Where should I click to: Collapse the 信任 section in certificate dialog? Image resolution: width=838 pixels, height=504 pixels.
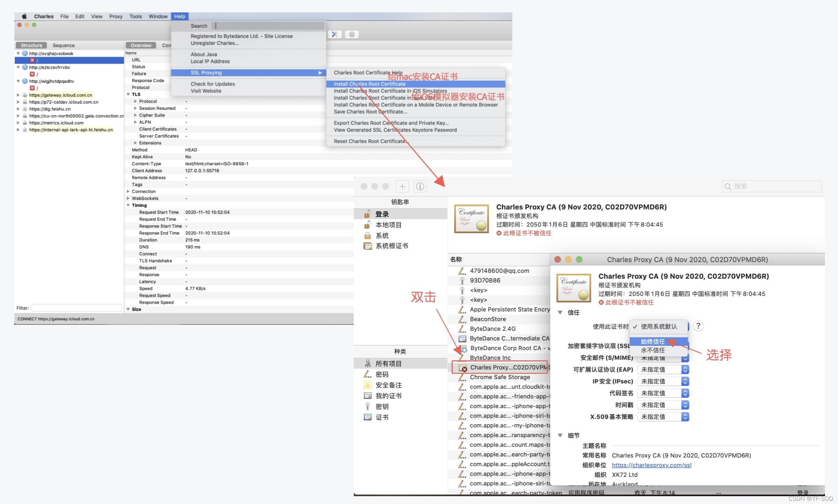[560, 312]
